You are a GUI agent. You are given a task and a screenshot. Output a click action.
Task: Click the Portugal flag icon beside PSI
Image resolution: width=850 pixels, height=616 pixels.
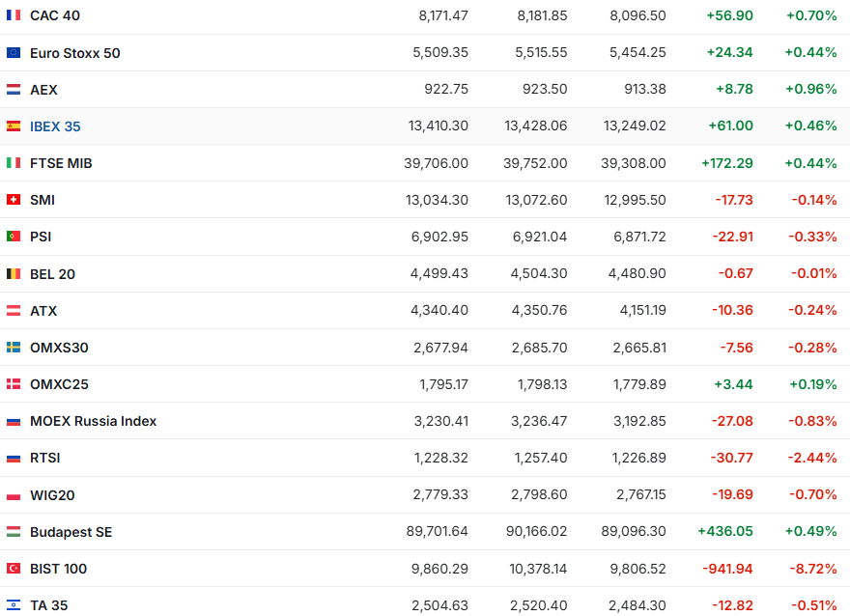point(14,237)
